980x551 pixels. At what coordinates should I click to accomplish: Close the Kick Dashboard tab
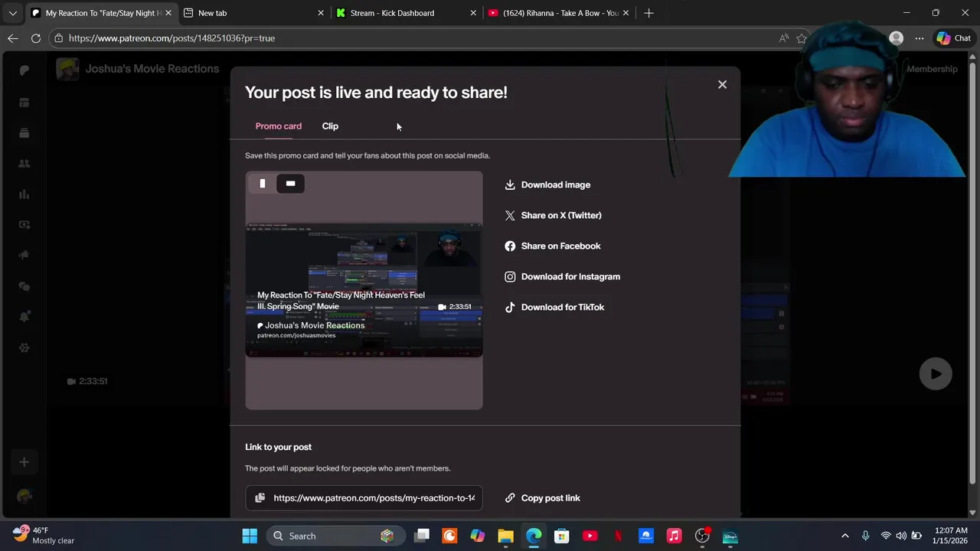coord(473,13)
